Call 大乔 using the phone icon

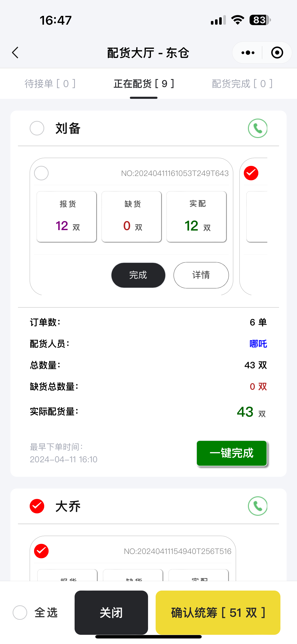tap(257, 506)
